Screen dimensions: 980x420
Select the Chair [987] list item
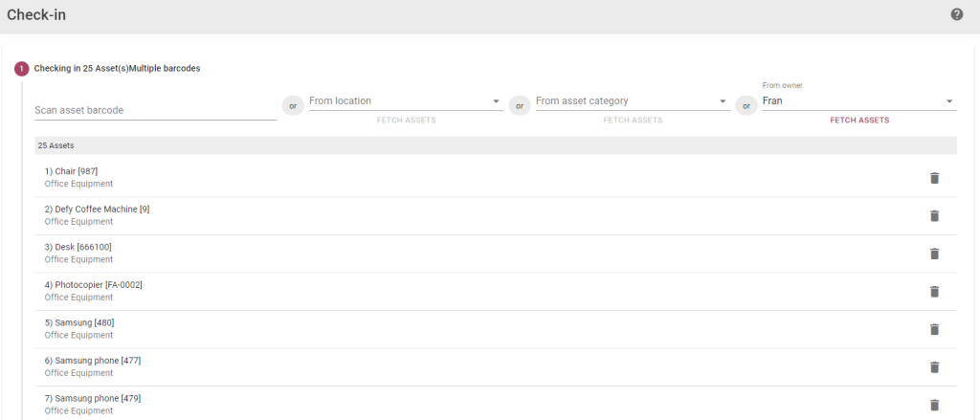496,178
